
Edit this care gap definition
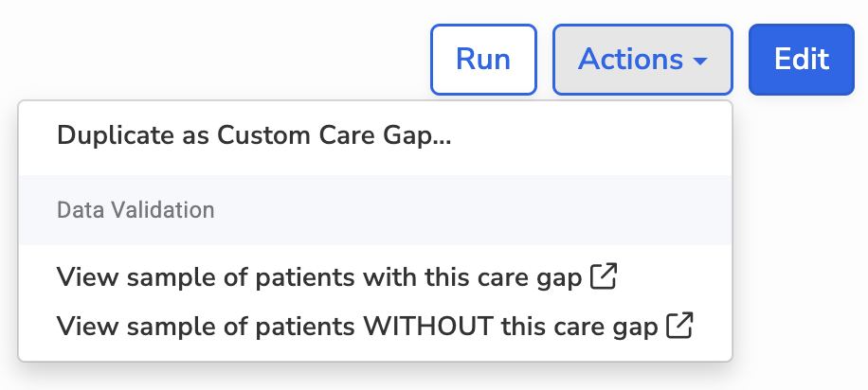click(802, 60)
